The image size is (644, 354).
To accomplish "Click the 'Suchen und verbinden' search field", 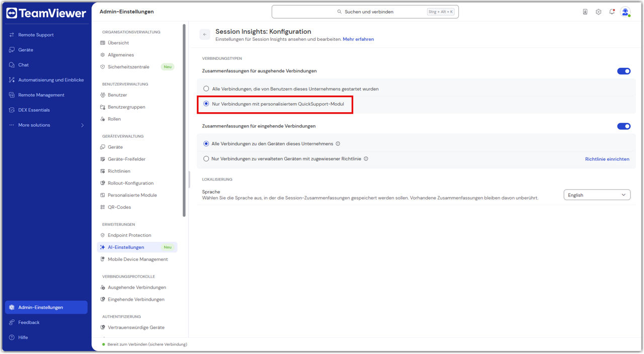I will tap(365, 12).
